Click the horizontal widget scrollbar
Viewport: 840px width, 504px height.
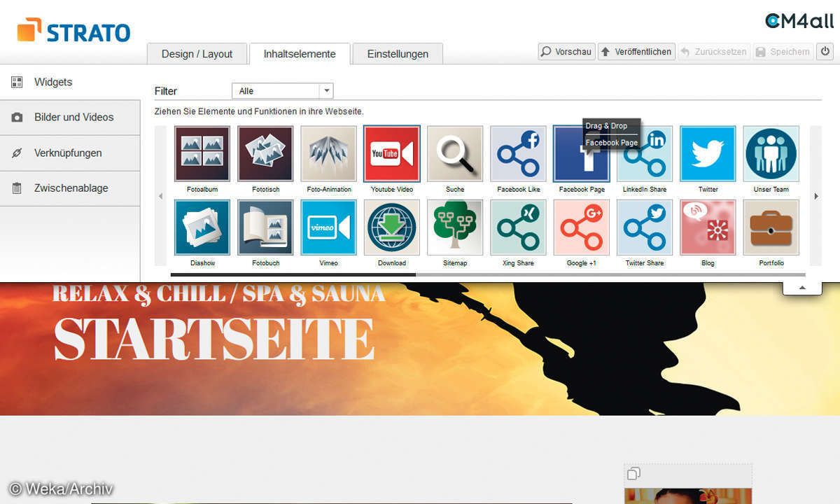488,274
